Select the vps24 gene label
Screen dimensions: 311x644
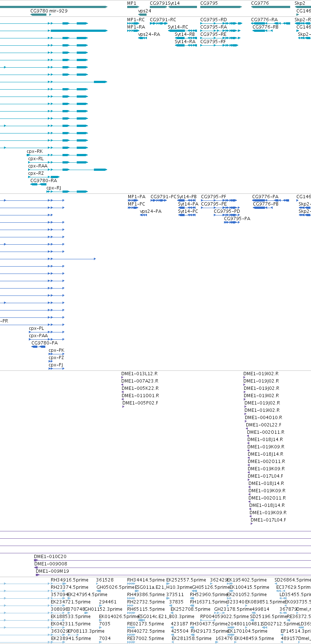144,11
